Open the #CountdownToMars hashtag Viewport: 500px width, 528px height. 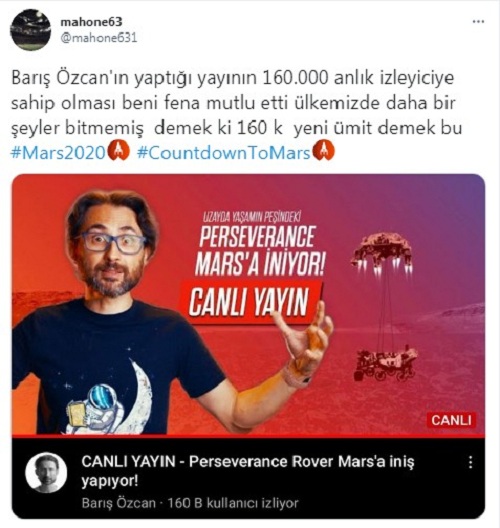pyautogui.click(x=224, y=153)
